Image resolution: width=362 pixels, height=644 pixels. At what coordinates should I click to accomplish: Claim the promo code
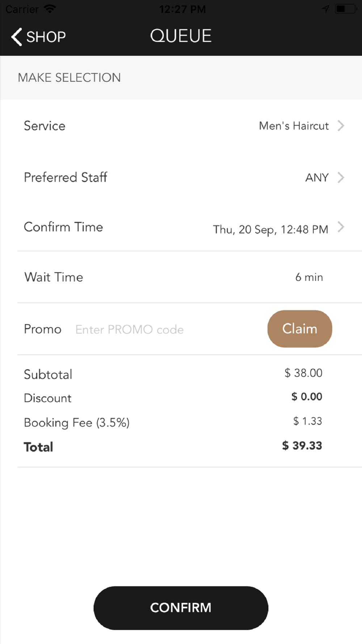click(300, 329)
